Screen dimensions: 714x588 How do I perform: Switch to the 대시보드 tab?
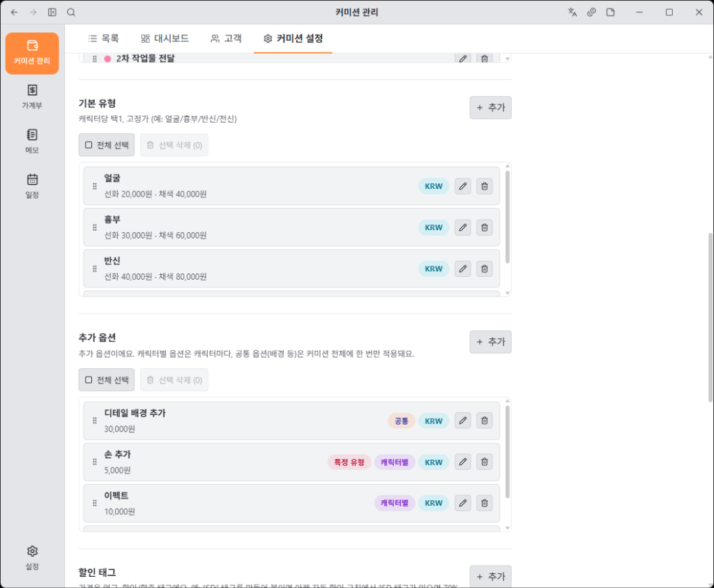click(165, 38)
